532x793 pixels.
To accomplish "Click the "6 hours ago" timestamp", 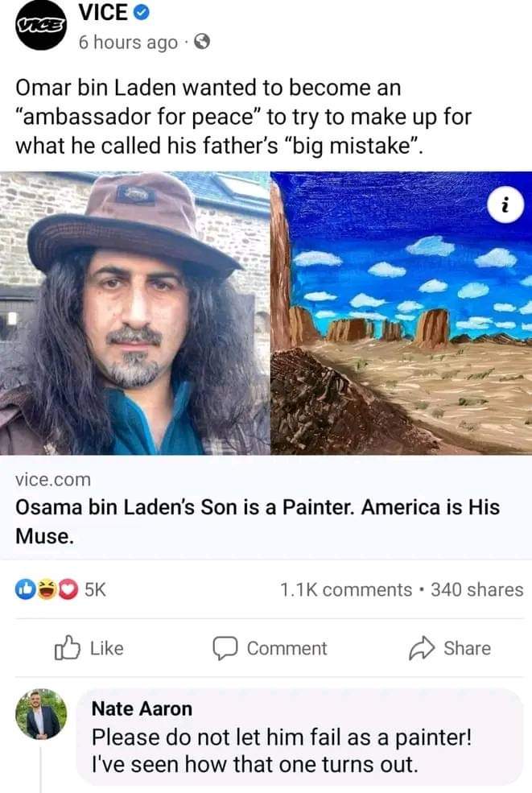I will (x=127, y=43).
